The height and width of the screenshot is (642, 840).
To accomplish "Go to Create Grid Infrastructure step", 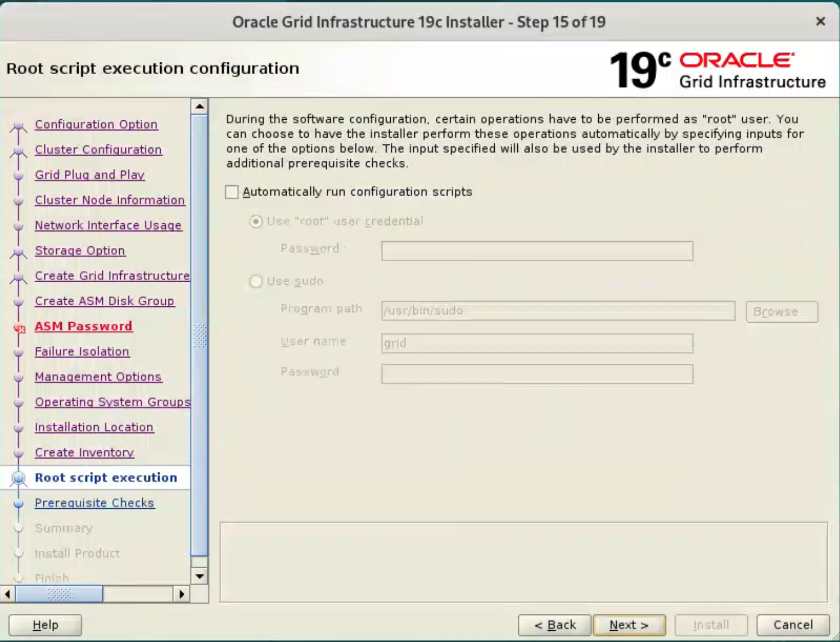I will [x=112, y=276].
